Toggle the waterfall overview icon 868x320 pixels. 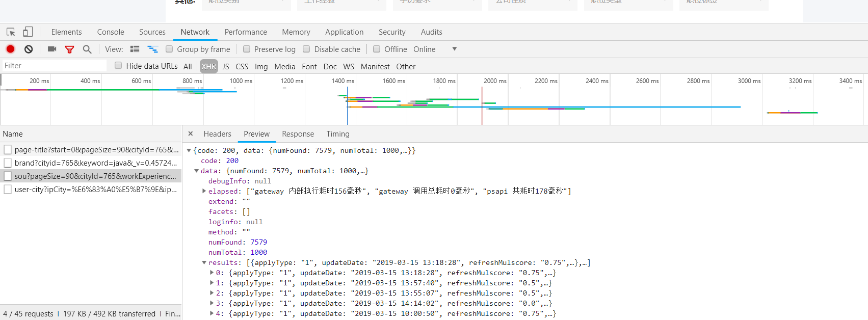(152, 49)
